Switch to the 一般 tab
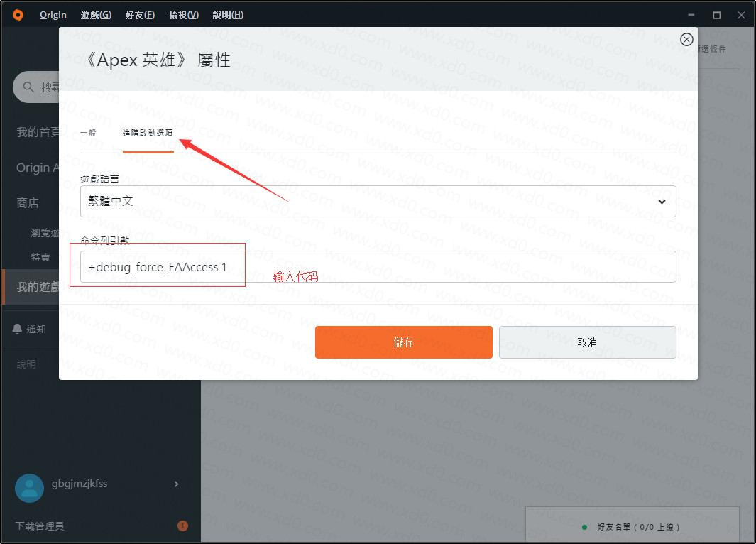The width and height of the screenshot is (756, 544). (x=88, y=133)
